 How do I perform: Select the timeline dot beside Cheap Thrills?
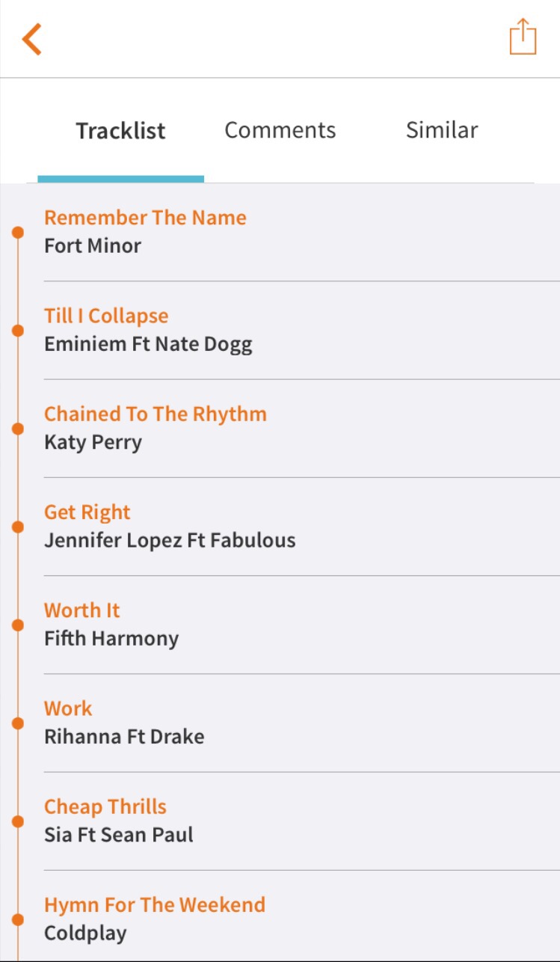point(18,821)
